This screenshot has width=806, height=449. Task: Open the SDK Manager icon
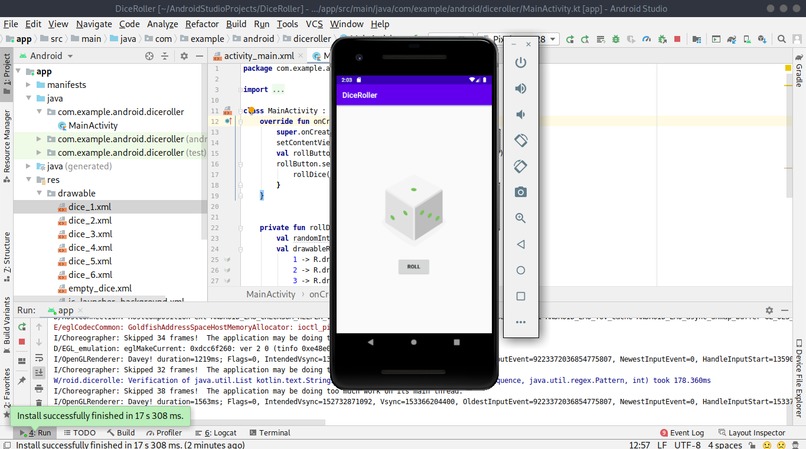point(762,39)
